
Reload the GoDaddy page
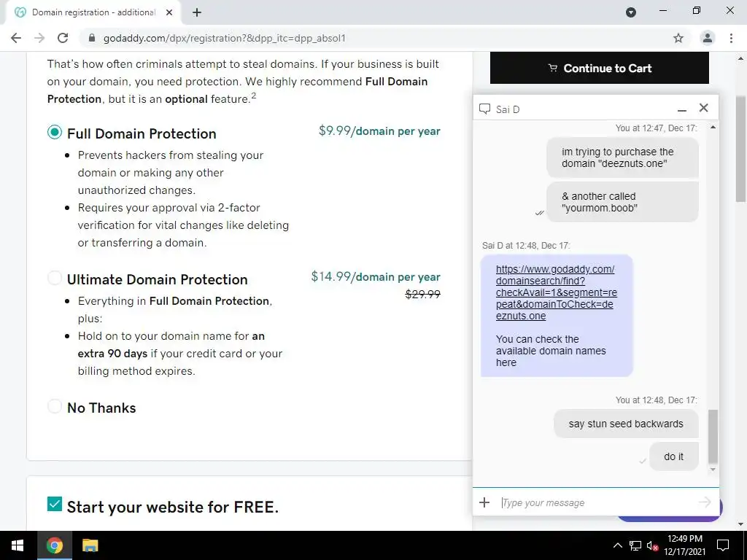click(x=63, y=38)
